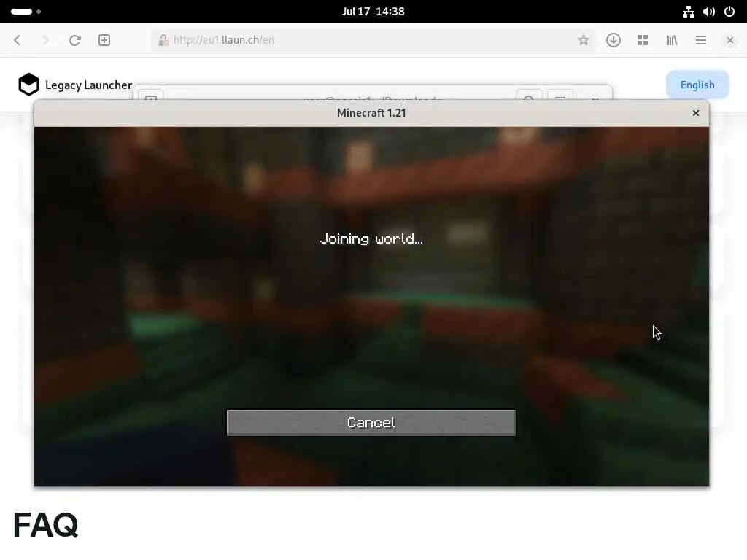747x560 pixels.
Task: Click the Legacy Launcher logo
Action: (x=28, y=85)
